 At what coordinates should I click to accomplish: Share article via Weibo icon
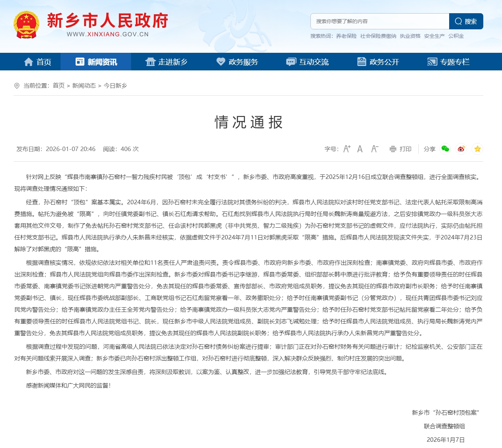click(x=461, y=149)
